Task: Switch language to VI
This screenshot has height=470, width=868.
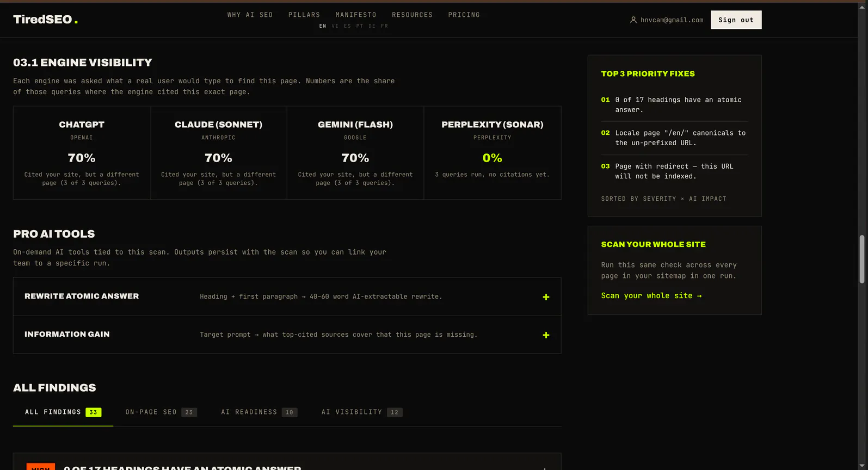Action: click(x=335, y=26)
